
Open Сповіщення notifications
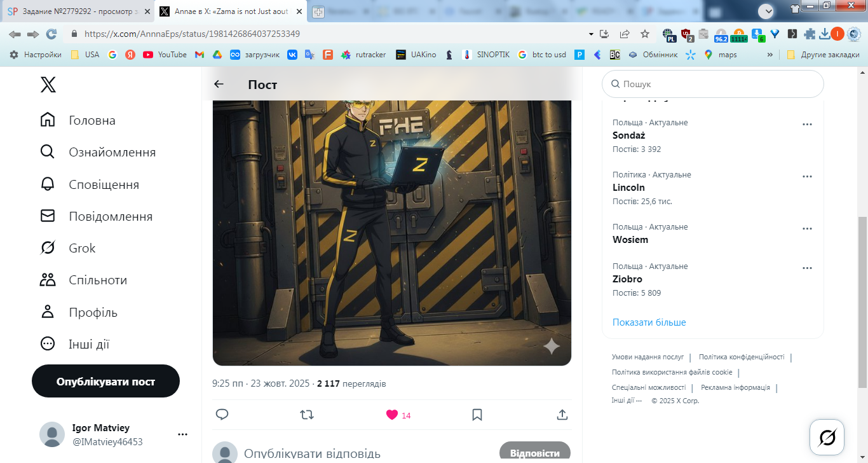click(90, 184)
